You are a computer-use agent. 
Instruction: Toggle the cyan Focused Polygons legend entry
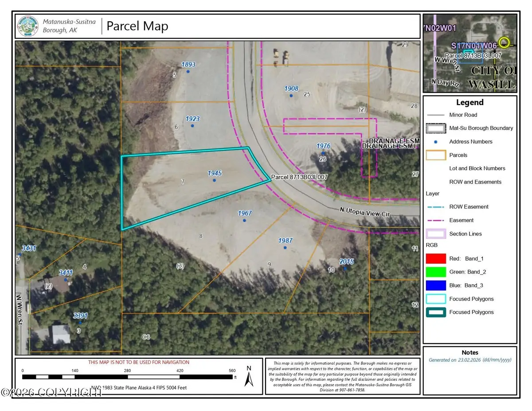[x=435, y=299]
